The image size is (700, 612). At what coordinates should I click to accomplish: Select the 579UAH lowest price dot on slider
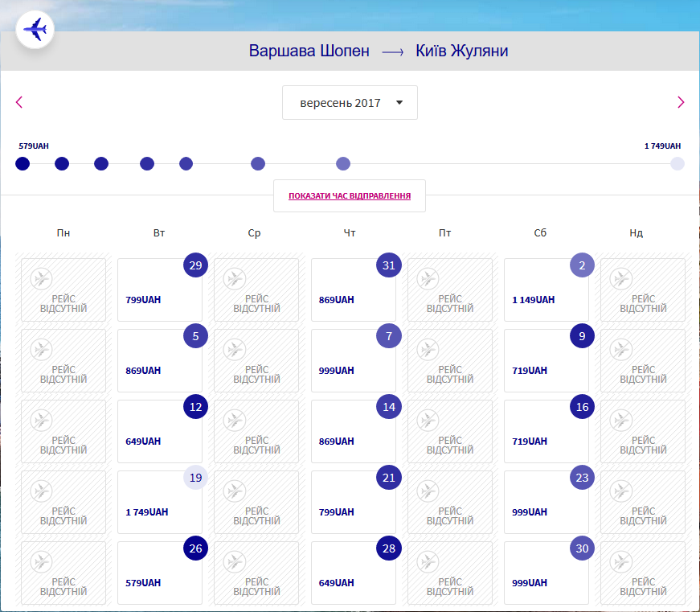coord(23,164)
